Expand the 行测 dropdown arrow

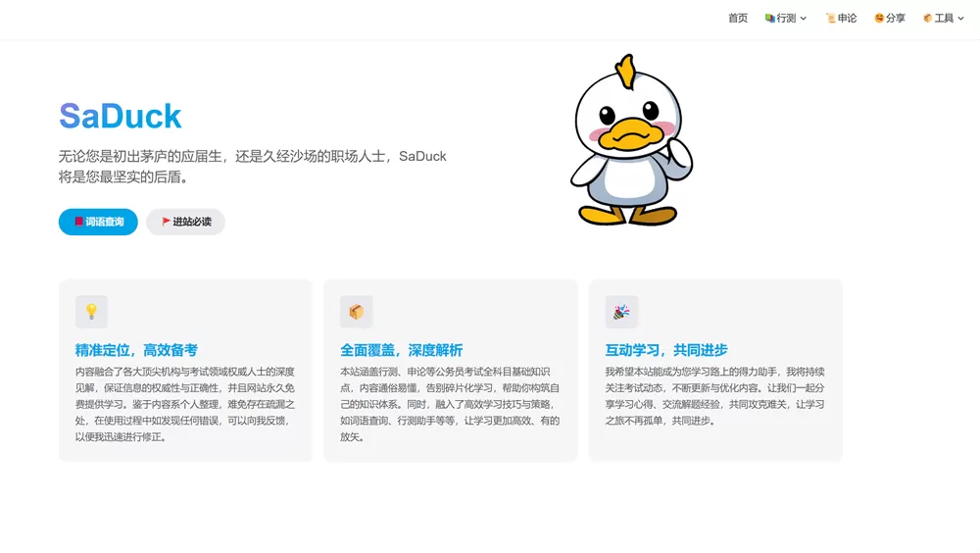click(x=804, y=19)
